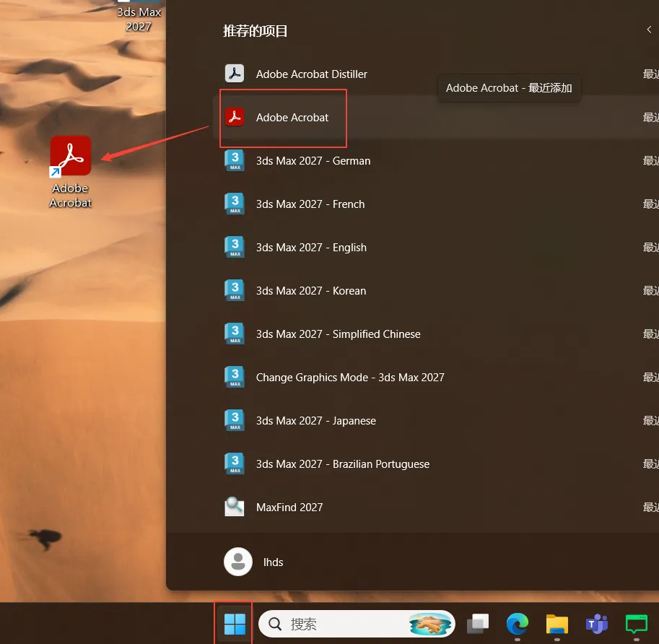Open the 3ds Max 2027 - French icon
The height and width of the screenshot is (644, 659).
[x=235, y=204]
